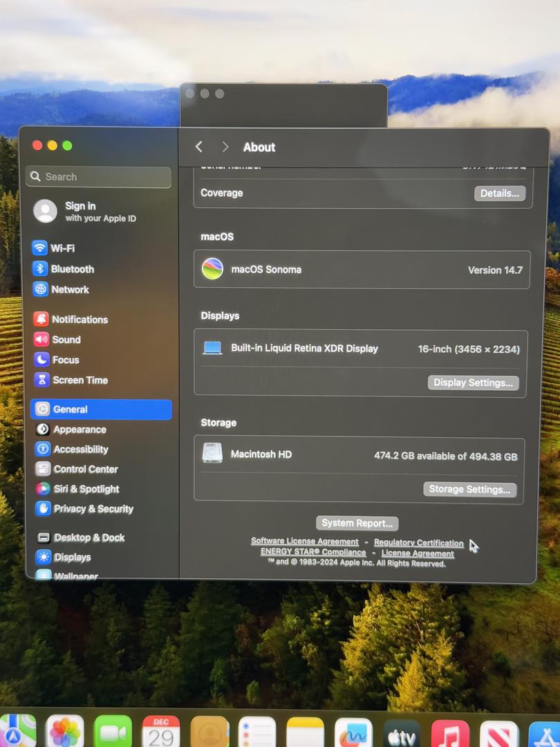Screen dimensions: 560x747
Task: Open Display Settings button
Action: pos(473,382)
